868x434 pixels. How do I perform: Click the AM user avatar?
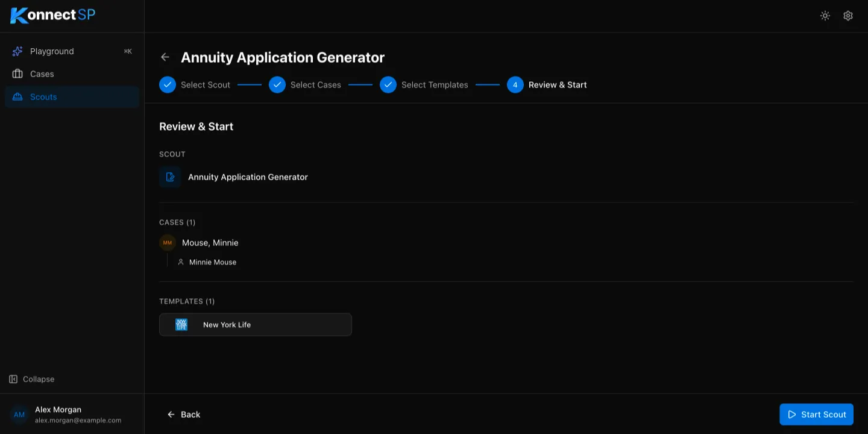click(x=19, y=415)
